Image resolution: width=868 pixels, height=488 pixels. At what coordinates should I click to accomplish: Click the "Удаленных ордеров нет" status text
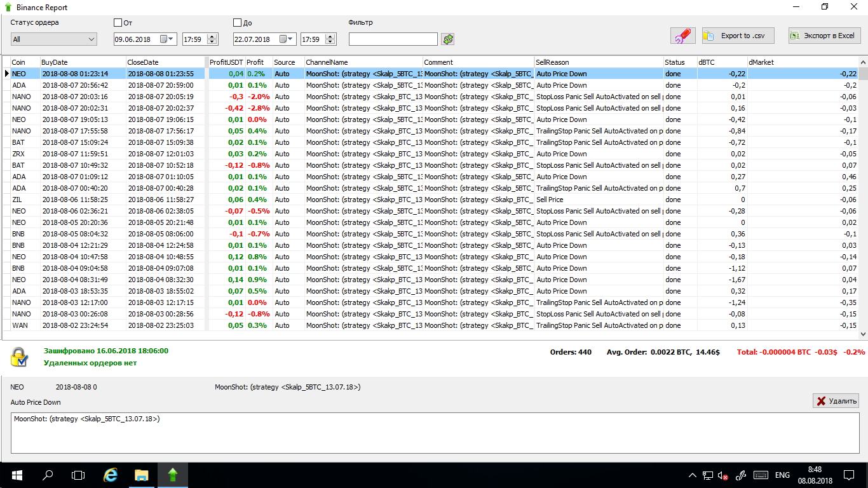(90, 363)
